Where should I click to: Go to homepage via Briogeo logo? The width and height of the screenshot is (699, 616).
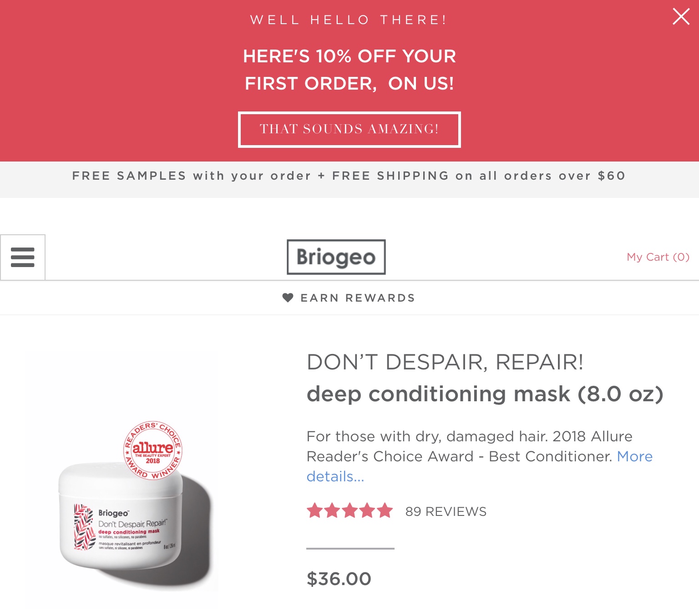click(336, 257)
